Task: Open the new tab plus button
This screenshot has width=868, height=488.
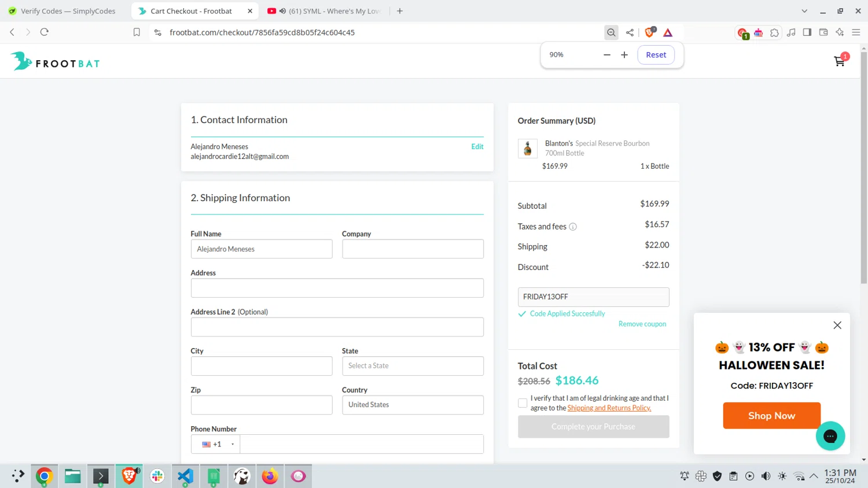Action: click(400, 11)
